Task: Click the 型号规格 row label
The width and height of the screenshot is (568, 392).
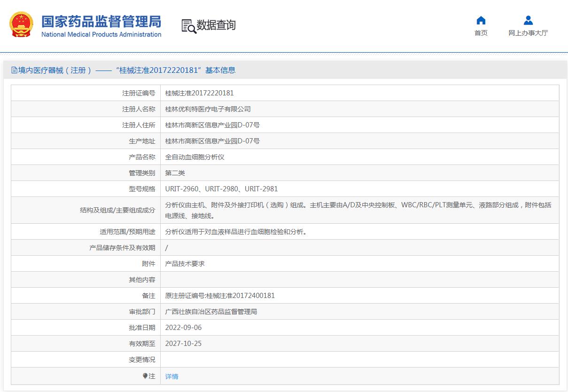Action: coord(142,189)
